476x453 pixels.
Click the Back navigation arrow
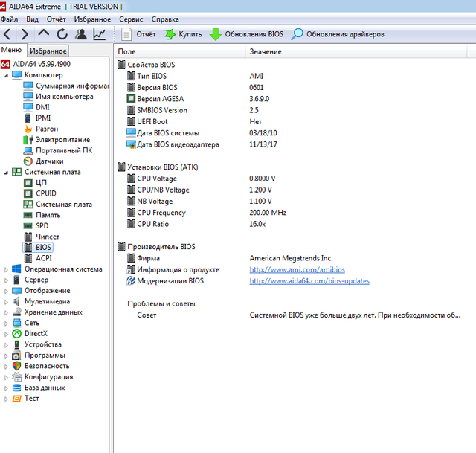pyautogui.click(x=7, y=34)
